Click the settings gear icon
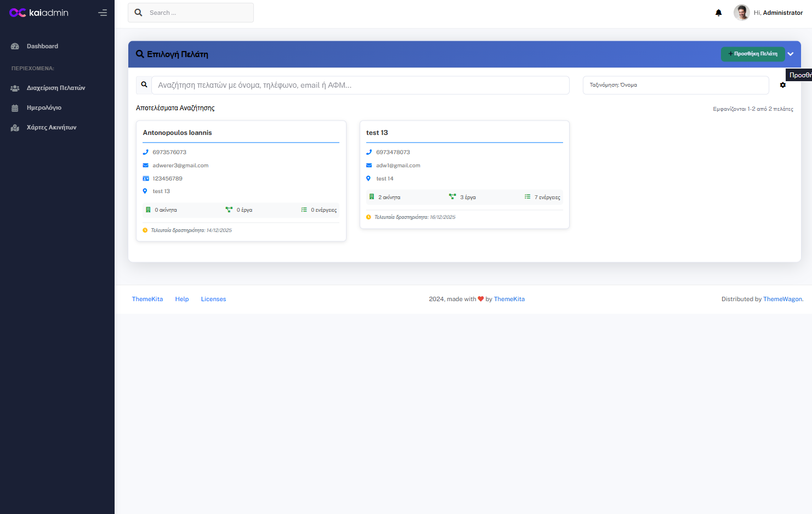 [x=782, y=85]
